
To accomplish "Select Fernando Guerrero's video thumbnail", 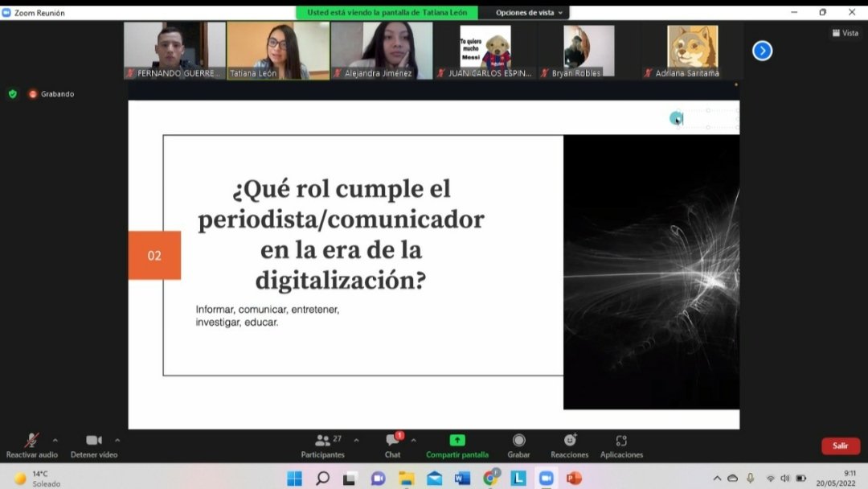I will coord(174,51).
